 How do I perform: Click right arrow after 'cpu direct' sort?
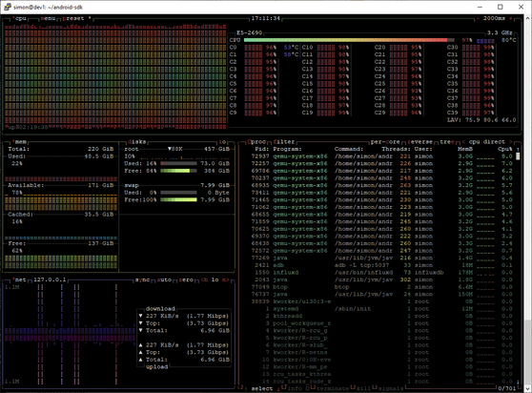click(511, 142)
